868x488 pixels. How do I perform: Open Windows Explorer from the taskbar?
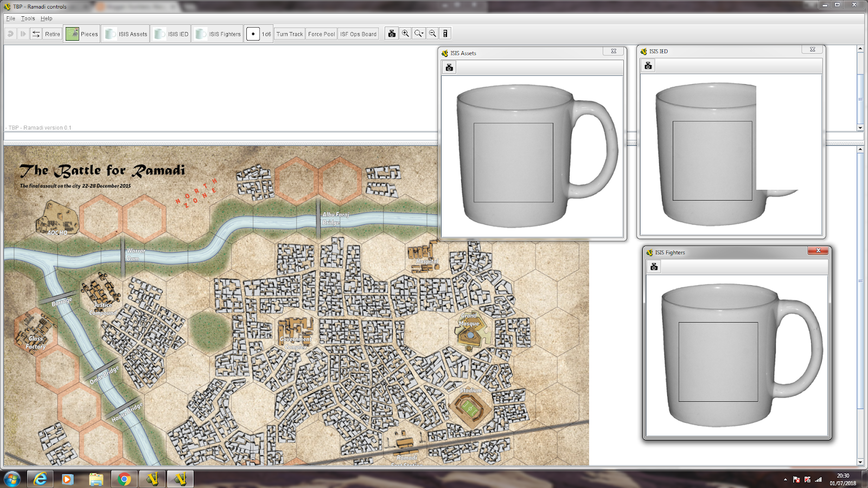(x=96, y=479)
